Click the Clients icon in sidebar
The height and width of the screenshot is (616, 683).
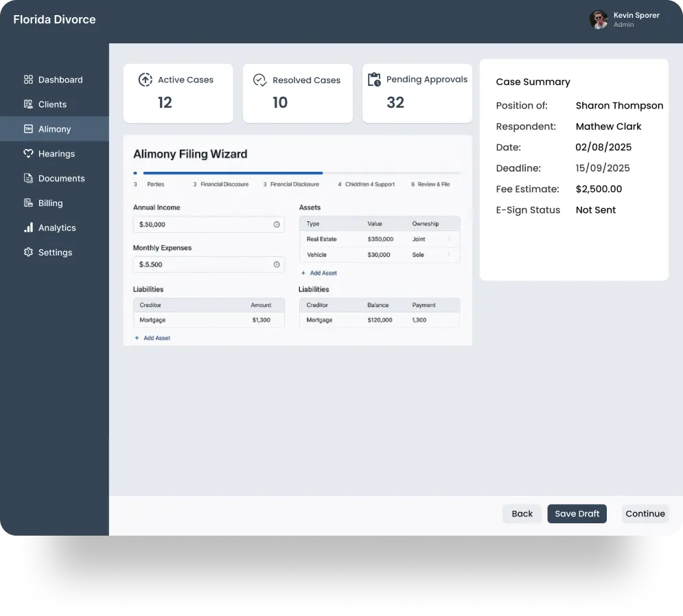(28, 104)
